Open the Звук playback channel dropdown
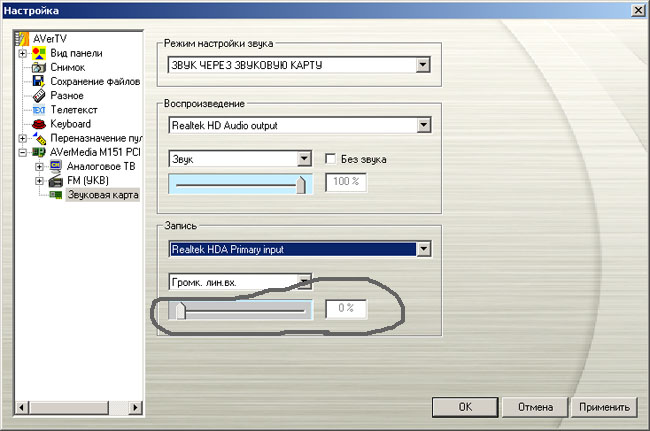 pyautogui.click(x=304, y=159)
